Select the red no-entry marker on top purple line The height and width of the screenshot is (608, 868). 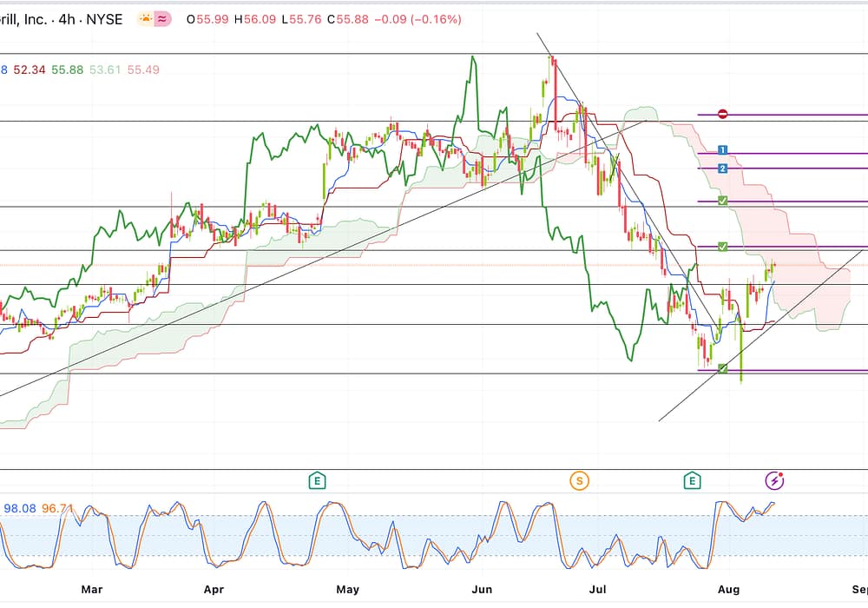pos(723,115)
